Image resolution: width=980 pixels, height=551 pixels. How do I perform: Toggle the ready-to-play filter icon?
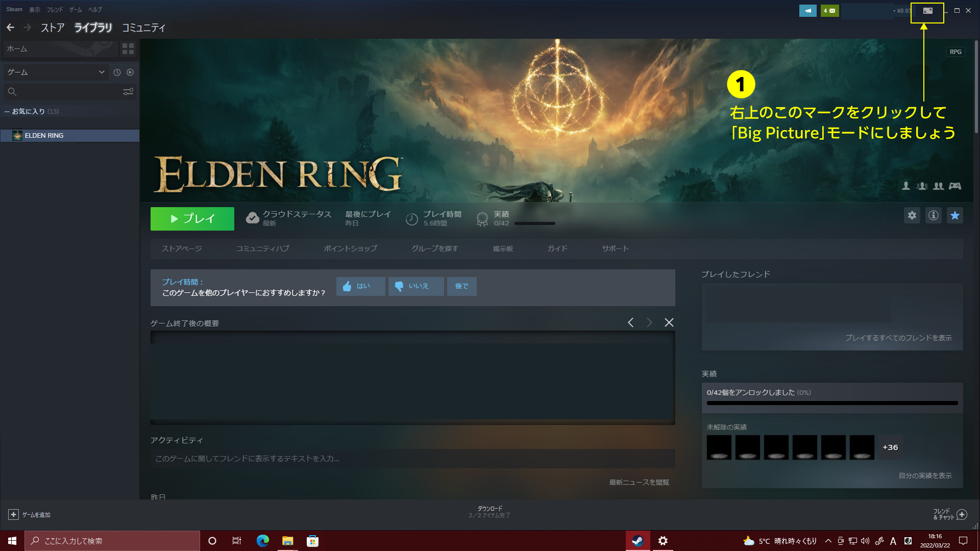(x=130, y=72)
